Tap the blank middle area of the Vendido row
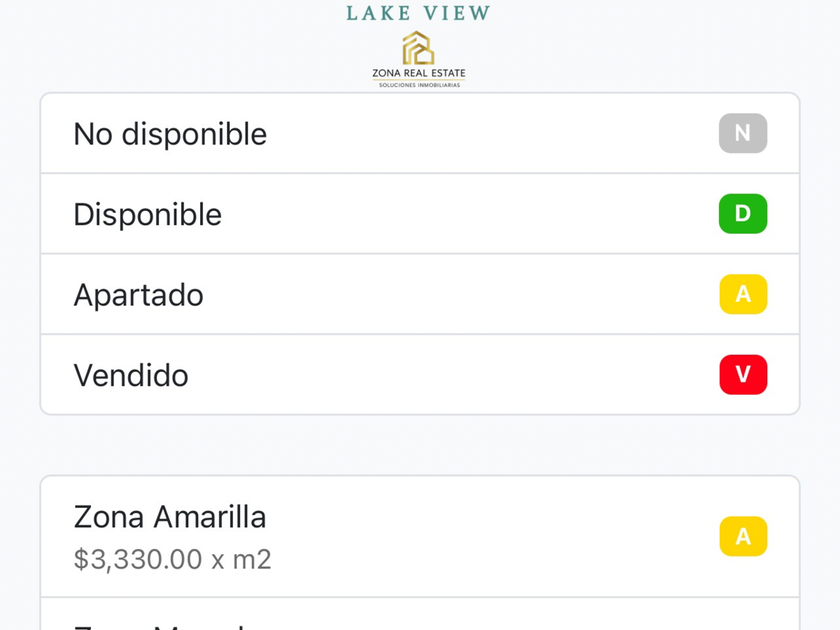The image size is (840, 630). coord(450,375)
